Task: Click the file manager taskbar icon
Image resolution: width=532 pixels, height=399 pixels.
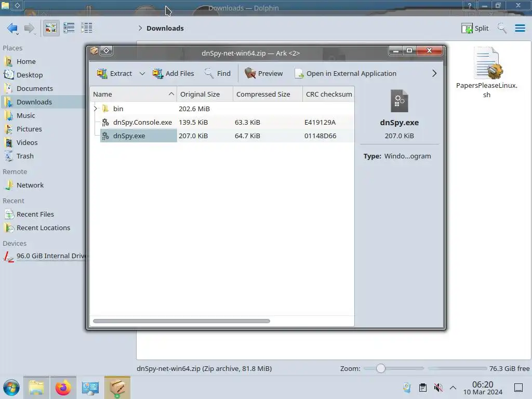Action: 36,388
